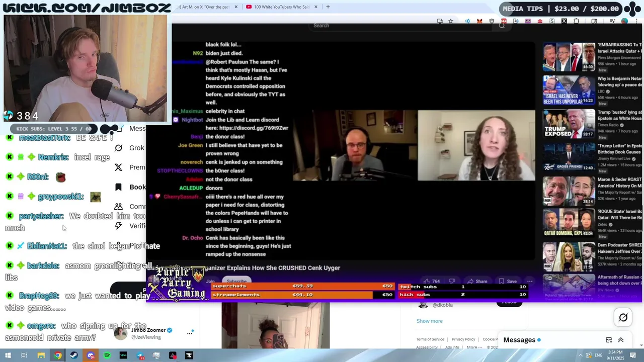Image resolution: width=644 pixels, height=362 pixels.
Task: Open the Communities people icon
Action: click(x=119, y=207)
